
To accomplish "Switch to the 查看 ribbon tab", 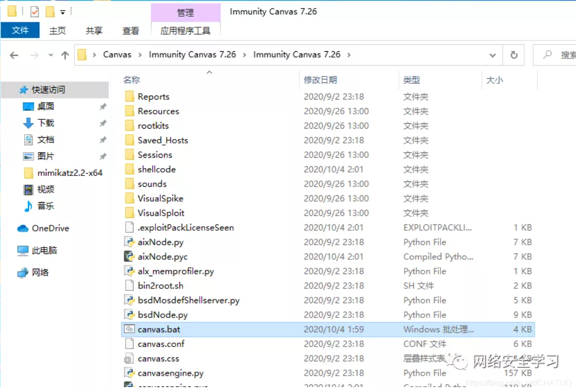I will pos(131,31).
